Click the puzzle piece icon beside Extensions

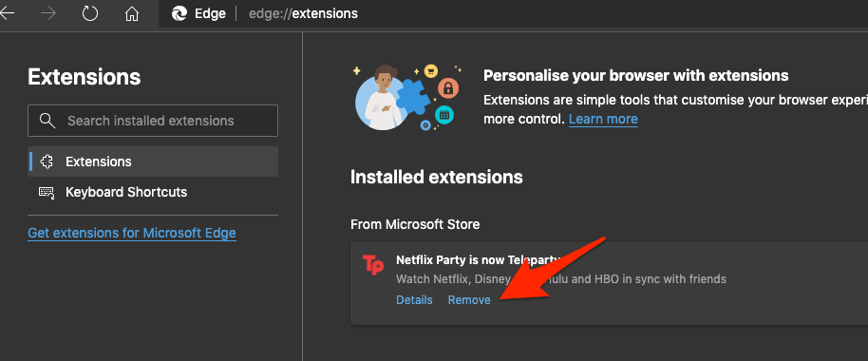tap(47, 161)
